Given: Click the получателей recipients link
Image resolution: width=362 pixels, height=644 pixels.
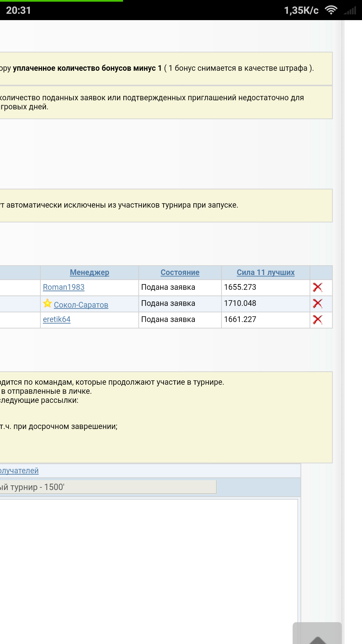Looking at the screenshot, I should pos(19,471).
